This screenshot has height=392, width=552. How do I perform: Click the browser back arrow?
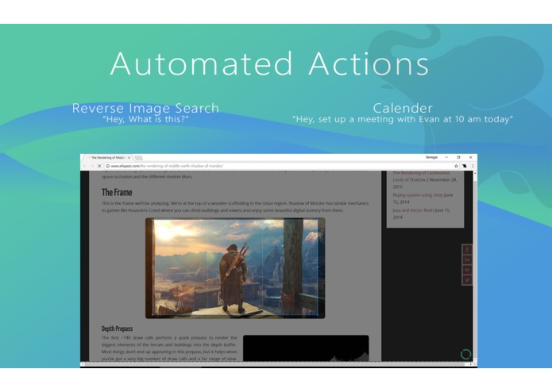(x=85, y=166)
